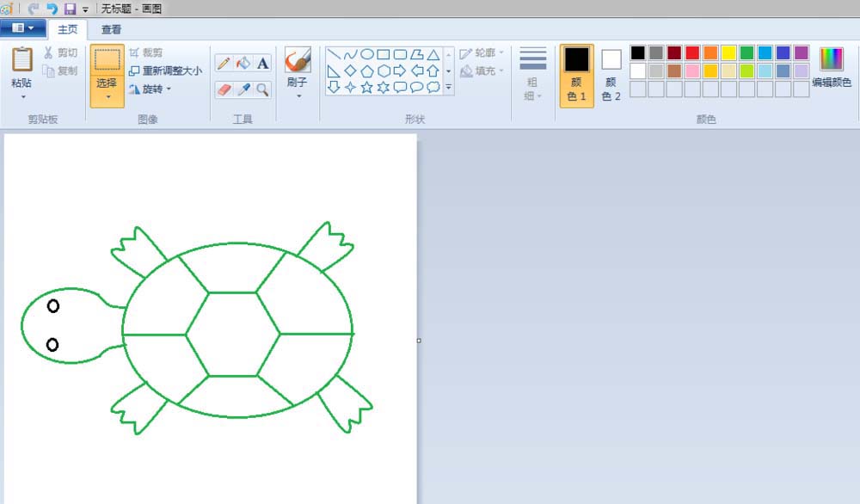Viewport: 860px width, 504px height.
Task: Choose the Triangle shape
Action: 433,54
